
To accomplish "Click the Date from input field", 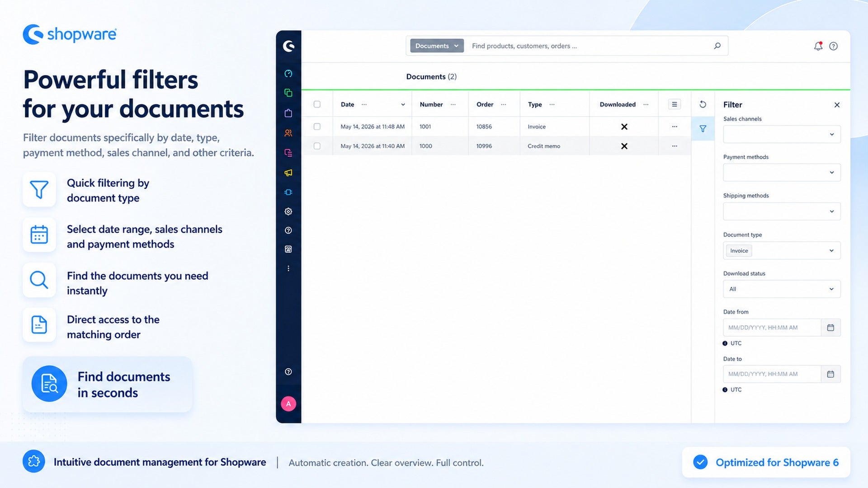I will tap(772, 328).
